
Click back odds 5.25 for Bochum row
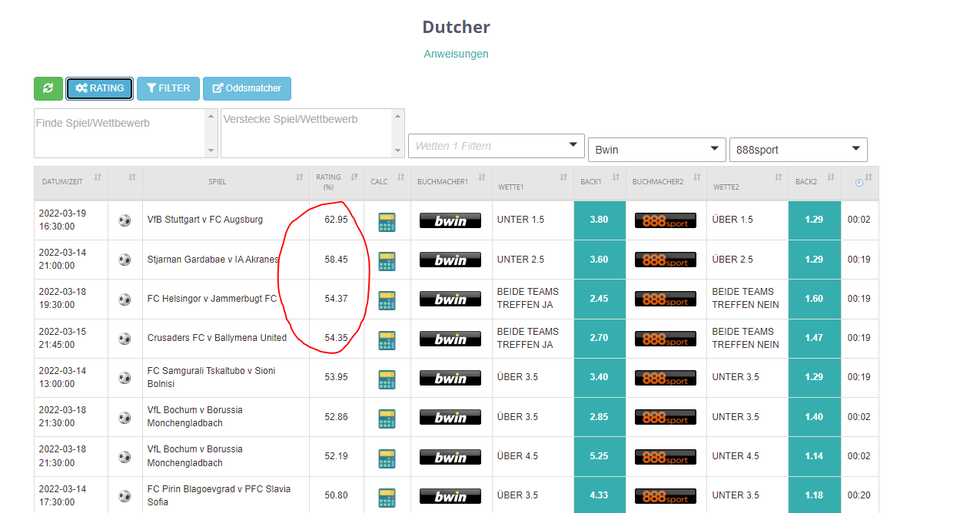click(x=600, y=456)
